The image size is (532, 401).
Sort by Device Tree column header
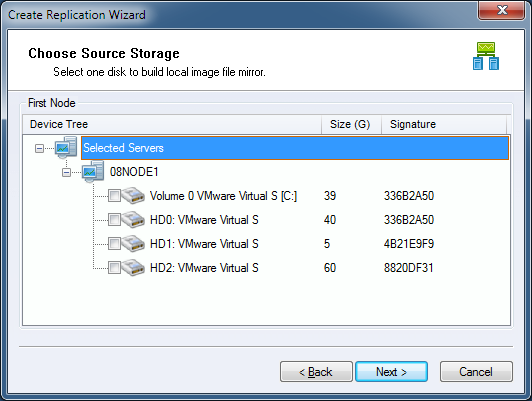click(x=172, y=124)
